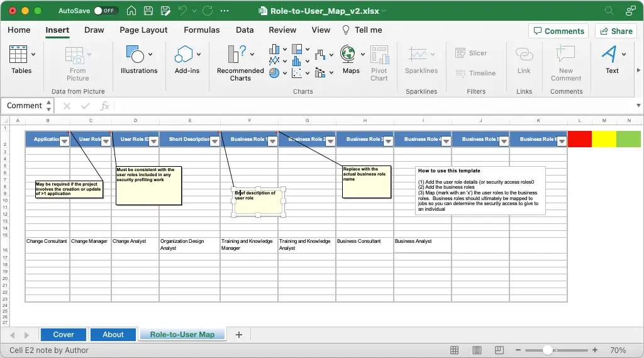Switch to Page Layout view icon
Screen dimensions: 644x358
pos(477,350)
